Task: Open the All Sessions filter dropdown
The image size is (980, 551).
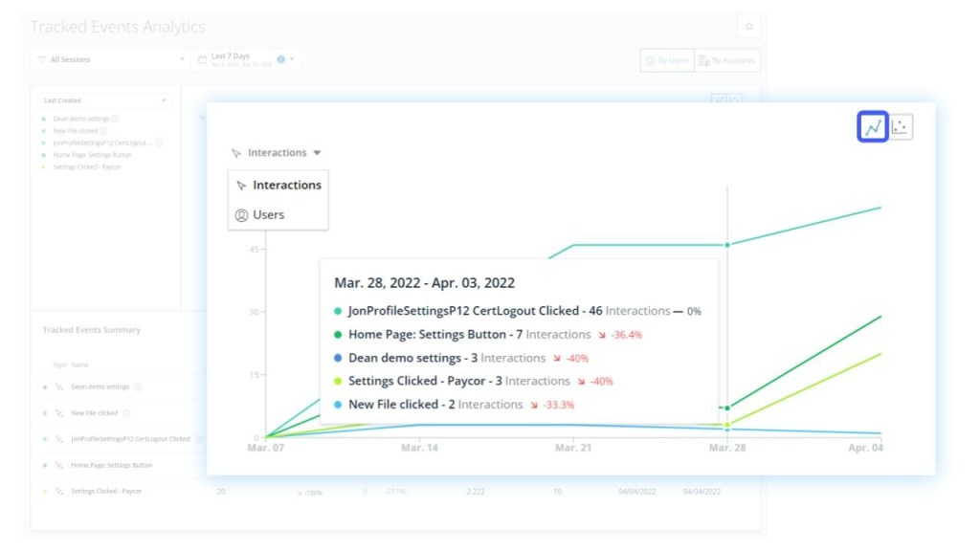Action: (110, 59)
